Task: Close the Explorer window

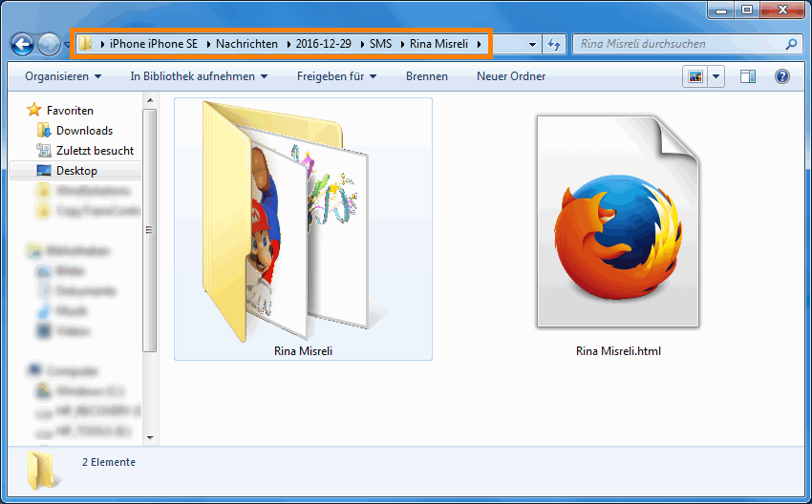Action: [782, 10]
